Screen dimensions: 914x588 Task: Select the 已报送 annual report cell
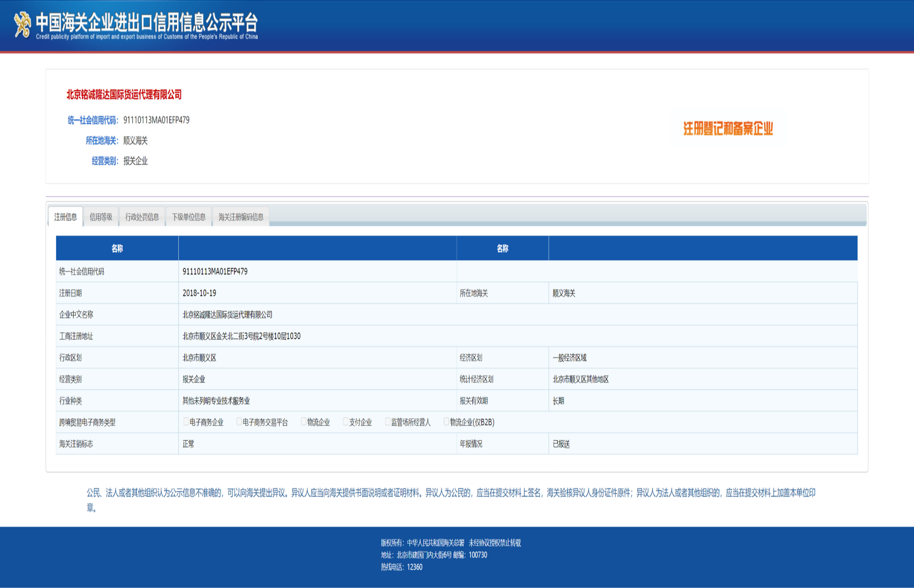[703, 444]
